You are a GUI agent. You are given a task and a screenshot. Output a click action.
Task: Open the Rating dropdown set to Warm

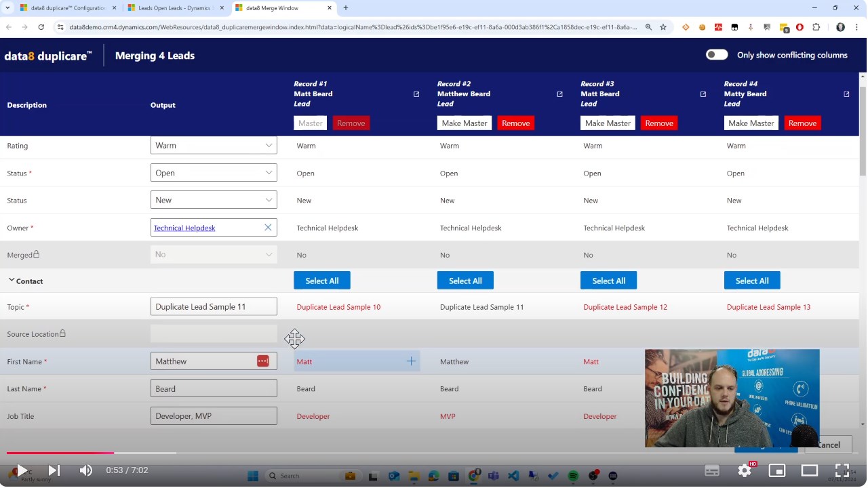(214, 145)
